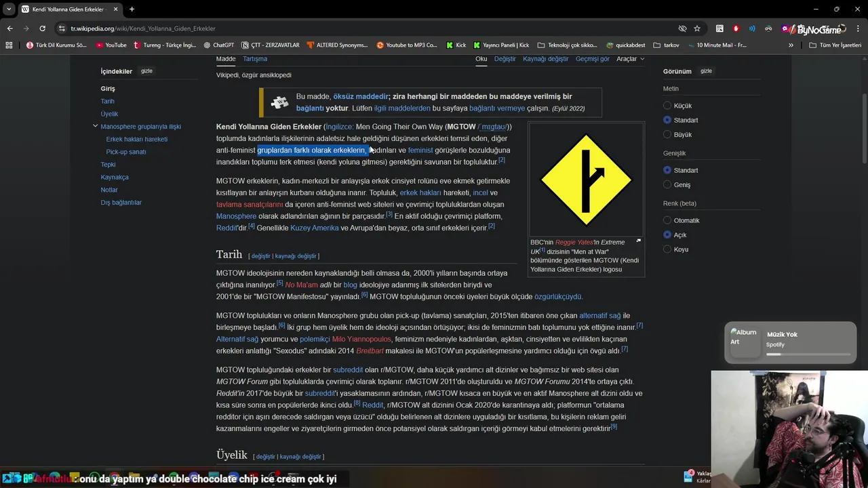The width and height of the screenshot is (868, 488).
Task: Open the quickabdest bookmark
Action: 625,45
